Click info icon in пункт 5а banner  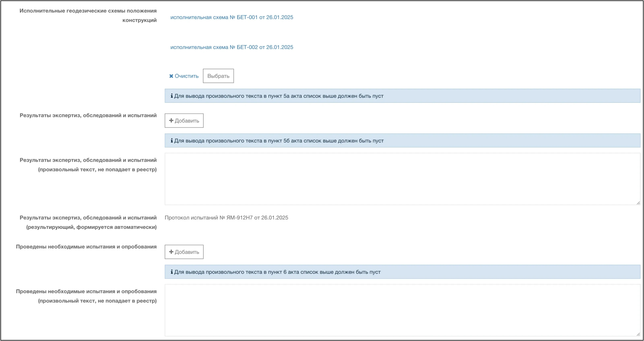pyautogui.click(x=172, y=96)
